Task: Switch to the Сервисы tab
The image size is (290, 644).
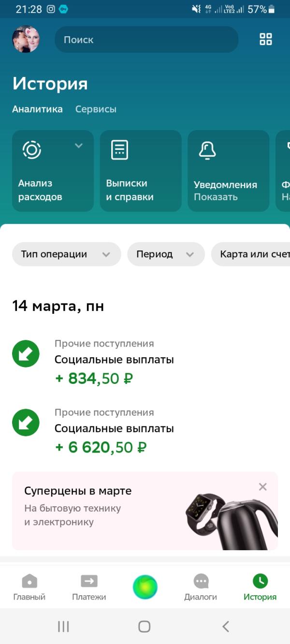Action: (x=96, y=109)
